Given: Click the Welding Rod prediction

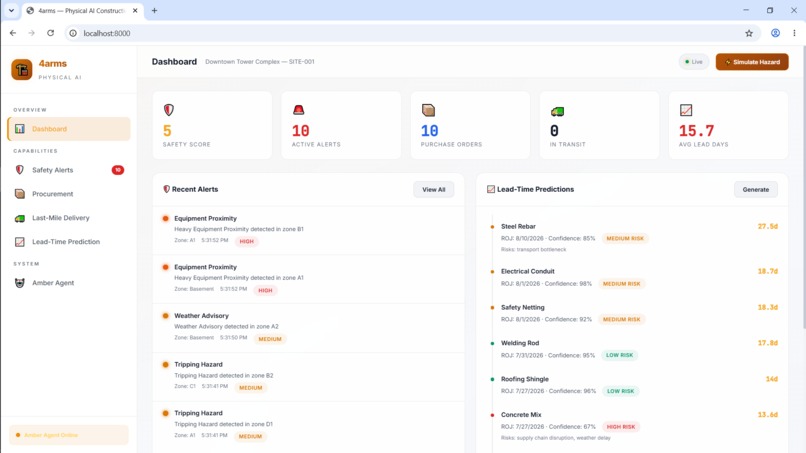Looking at the screenshot, I should point(634,349).
